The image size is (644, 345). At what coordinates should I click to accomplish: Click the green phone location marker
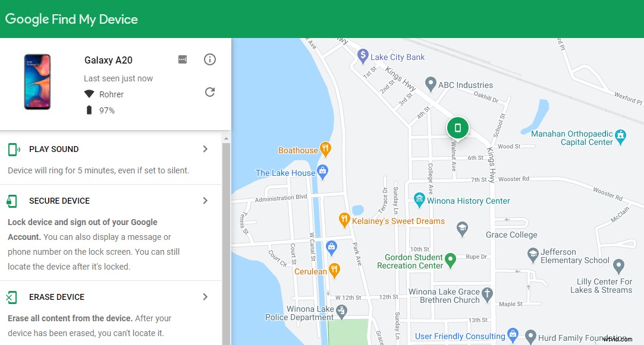[458, 127]
